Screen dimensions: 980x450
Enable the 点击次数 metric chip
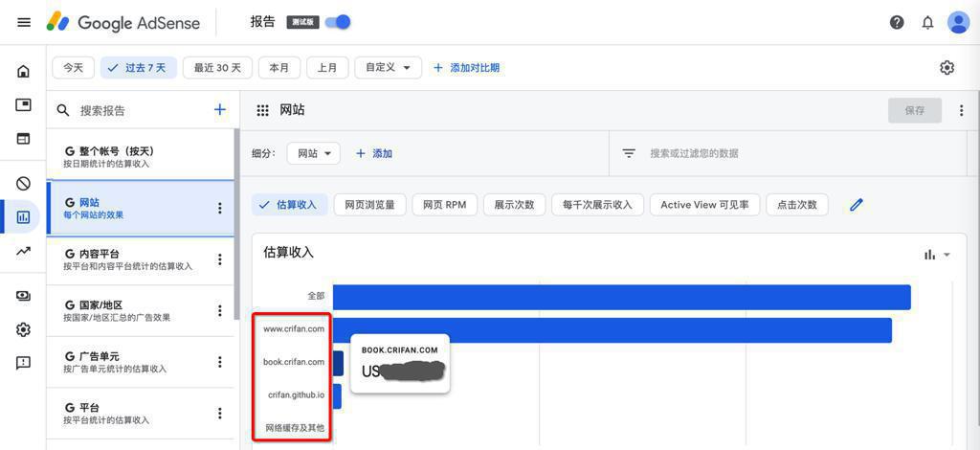797,204
